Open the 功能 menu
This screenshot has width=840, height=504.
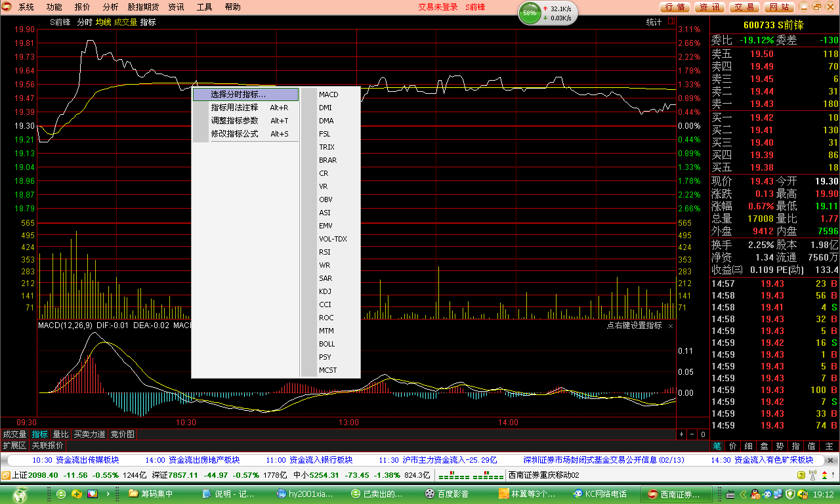(x=54, y=7)
